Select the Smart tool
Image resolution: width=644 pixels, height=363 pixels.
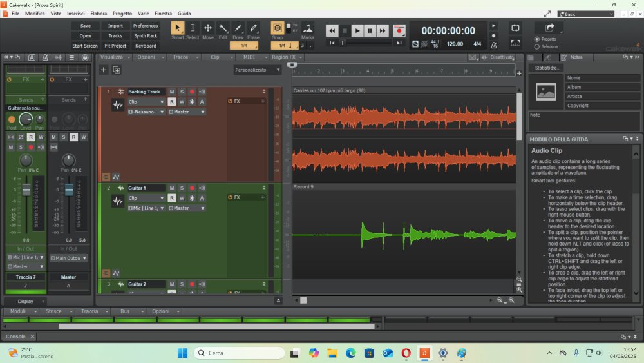click(x=178, y=28)
